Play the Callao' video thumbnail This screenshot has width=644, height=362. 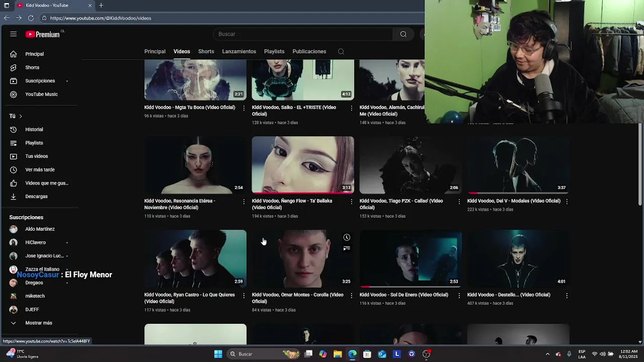(411, 165)
